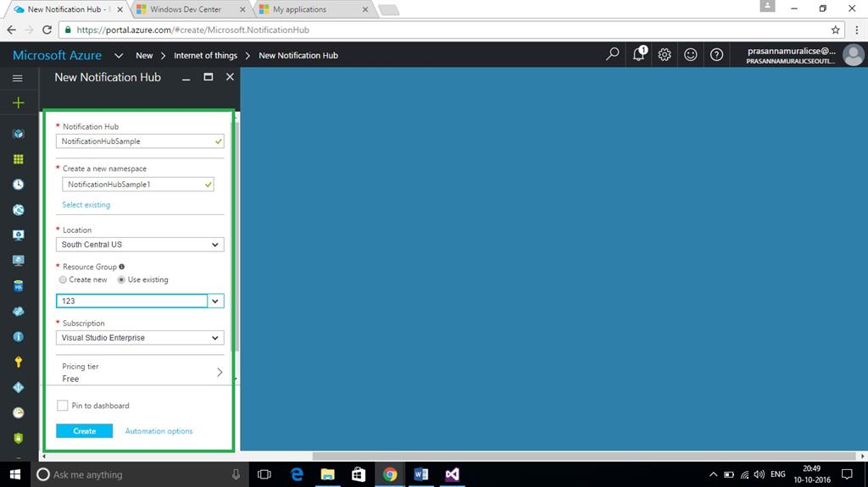Show hidden system tray icons
Screen dimensions: 868x487
pos(713,474)
